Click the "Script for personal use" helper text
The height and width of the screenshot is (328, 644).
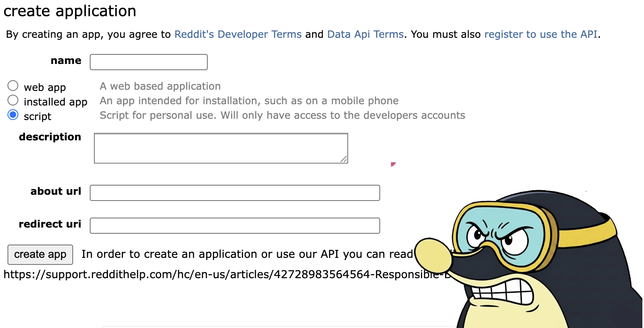(x=282, y=115)
